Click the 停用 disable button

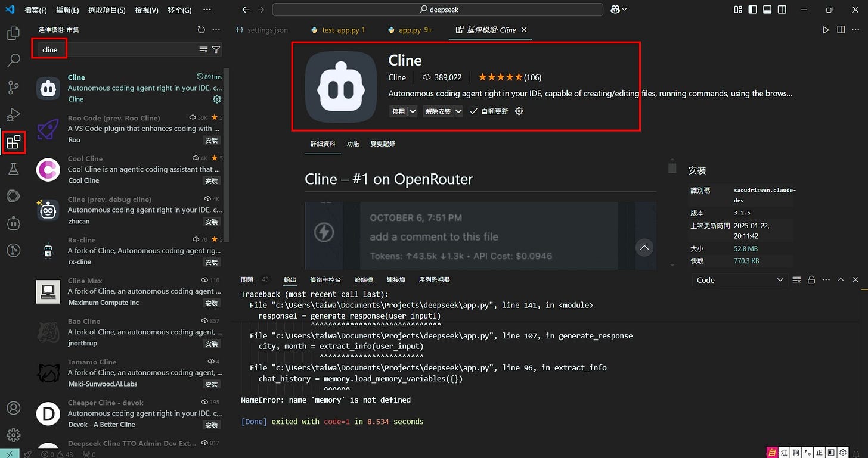point(398,111)
